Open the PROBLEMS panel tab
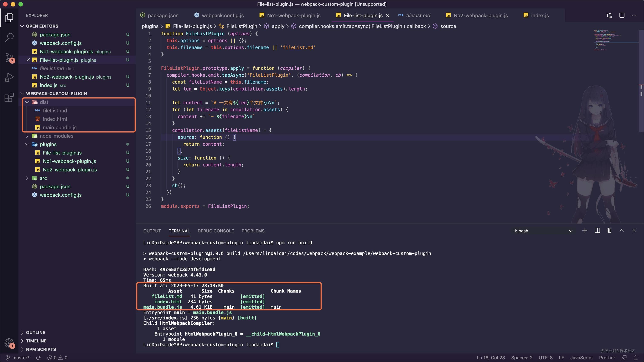Screen dimensions: 644x362 (253, 231)
